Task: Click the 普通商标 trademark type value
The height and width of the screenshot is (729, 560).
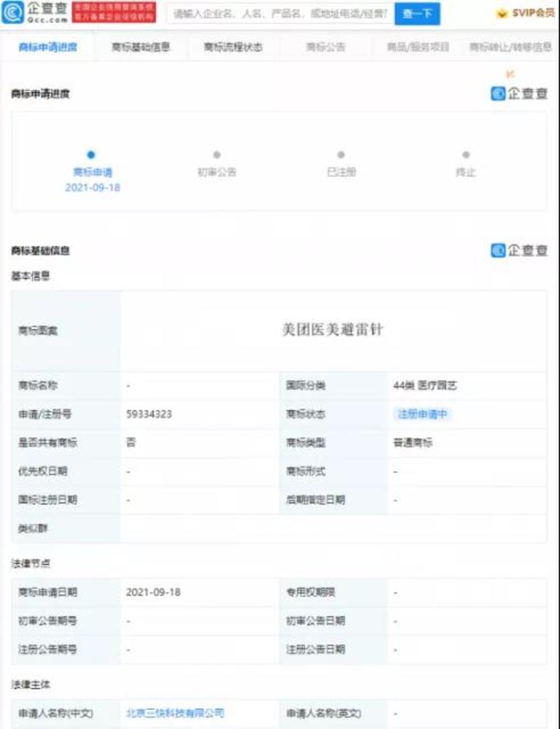Action: [413, 443]
